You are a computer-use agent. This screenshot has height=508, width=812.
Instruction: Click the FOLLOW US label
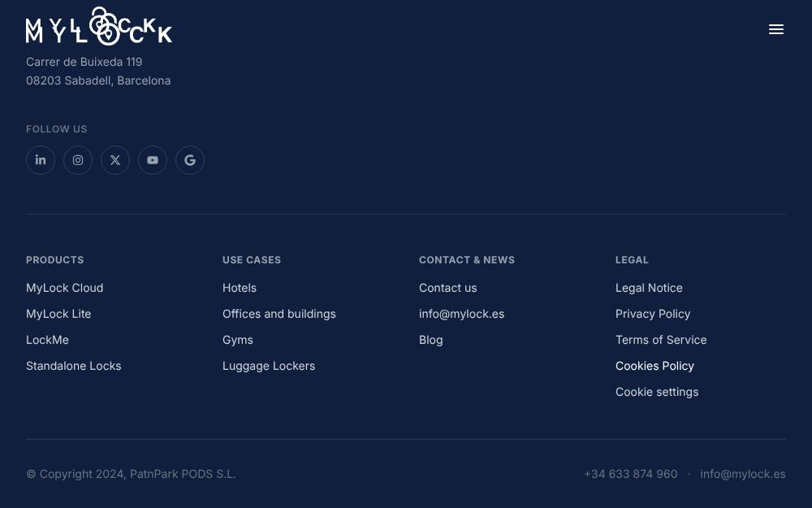pos(57,129)
